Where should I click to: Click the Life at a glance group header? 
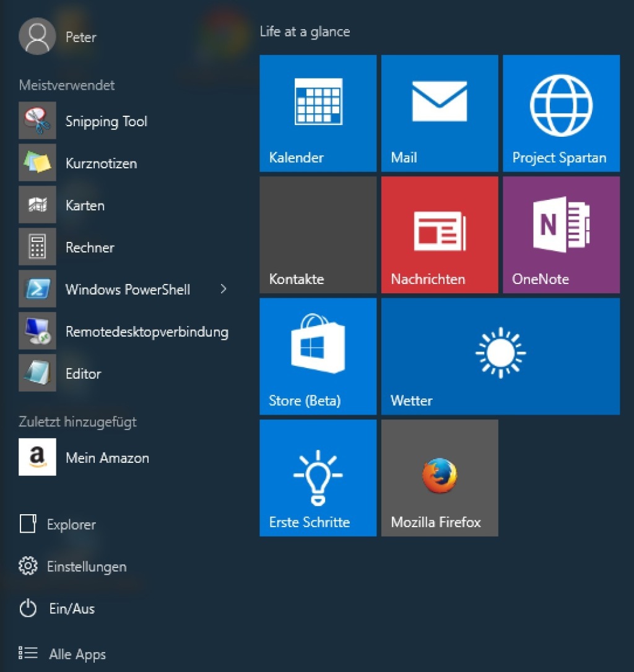[305, 32]
